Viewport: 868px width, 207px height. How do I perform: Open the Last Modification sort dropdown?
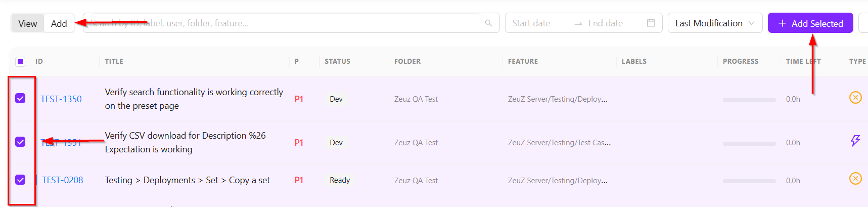pyautogui.click(x=715, y=23)
